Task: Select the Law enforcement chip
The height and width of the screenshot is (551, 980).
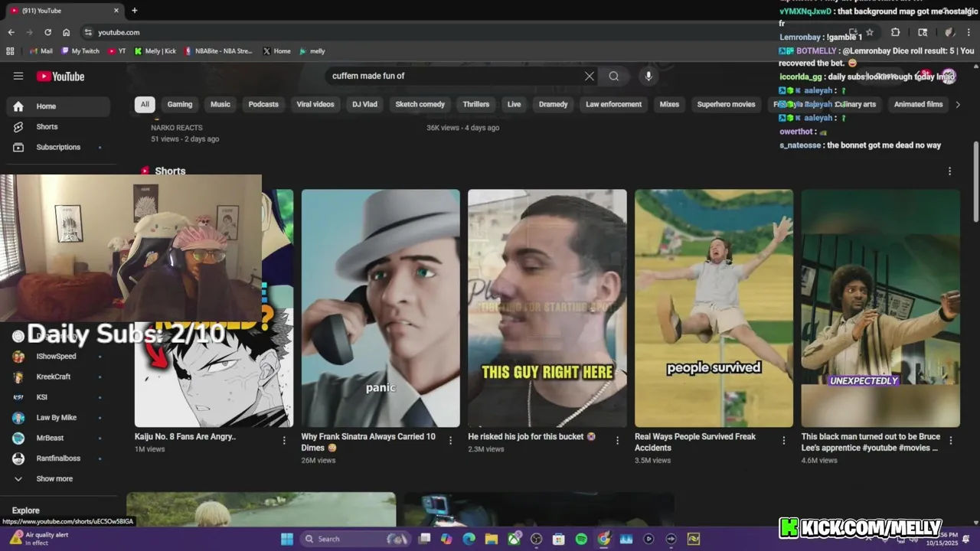Action: [x=613, y=104]
